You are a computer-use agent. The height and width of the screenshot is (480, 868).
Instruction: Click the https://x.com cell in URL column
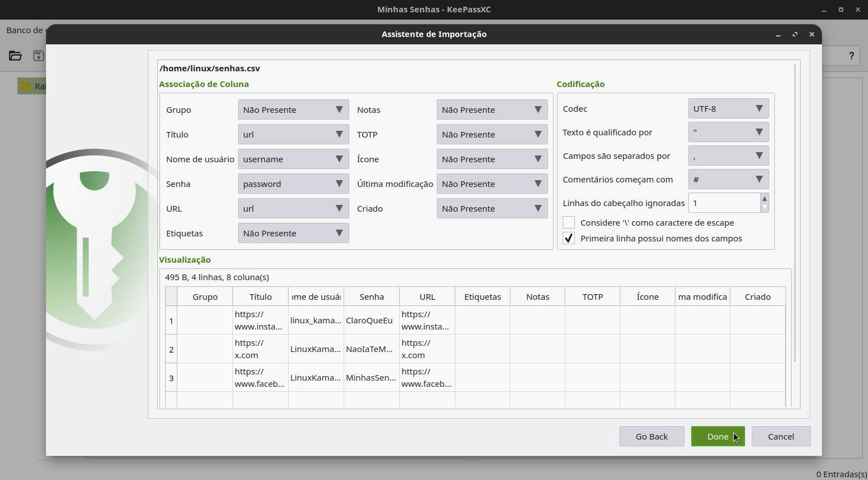pyautogui.click(x=427, y=349)
